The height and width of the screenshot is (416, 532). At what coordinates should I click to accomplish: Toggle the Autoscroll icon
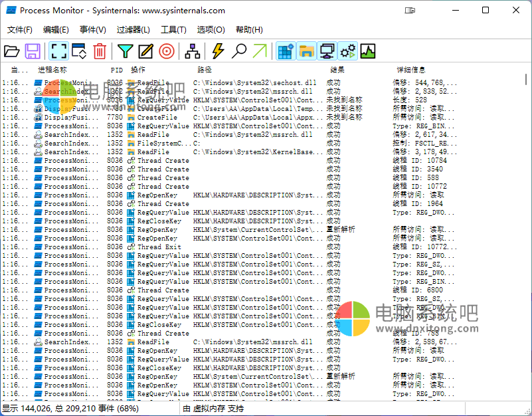[79, 51]
